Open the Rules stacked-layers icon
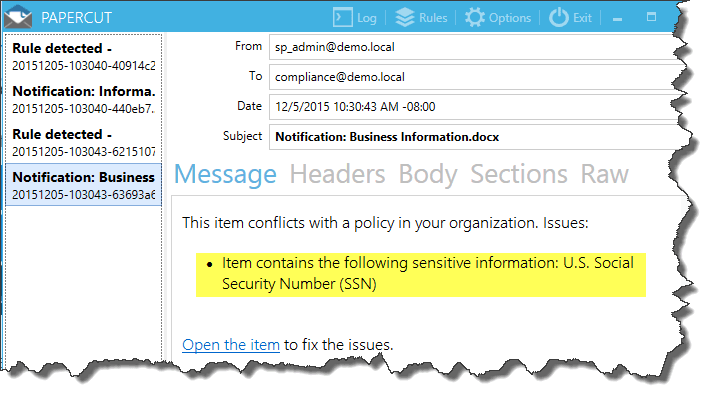Viewport: 714px width, 399px height. (x=405, y=18)
